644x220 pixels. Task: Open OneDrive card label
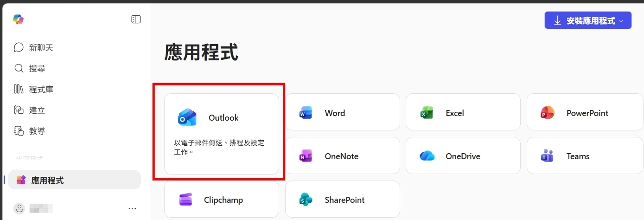pyautogui.click(x=463, y=156)
